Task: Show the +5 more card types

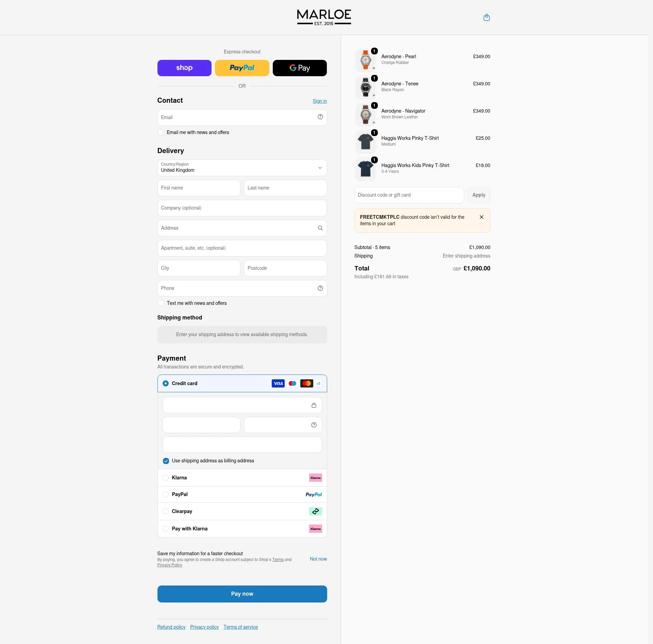Action: click(318, 383)
